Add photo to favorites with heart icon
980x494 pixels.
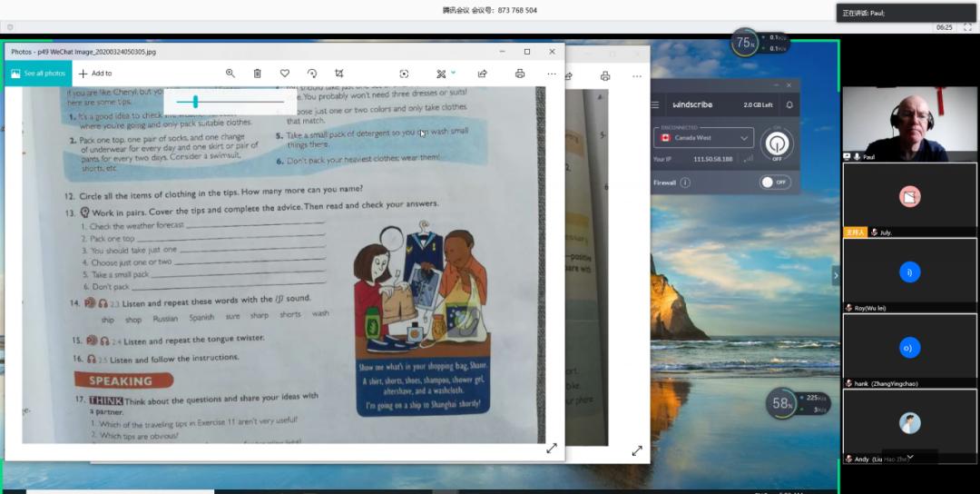285,74
